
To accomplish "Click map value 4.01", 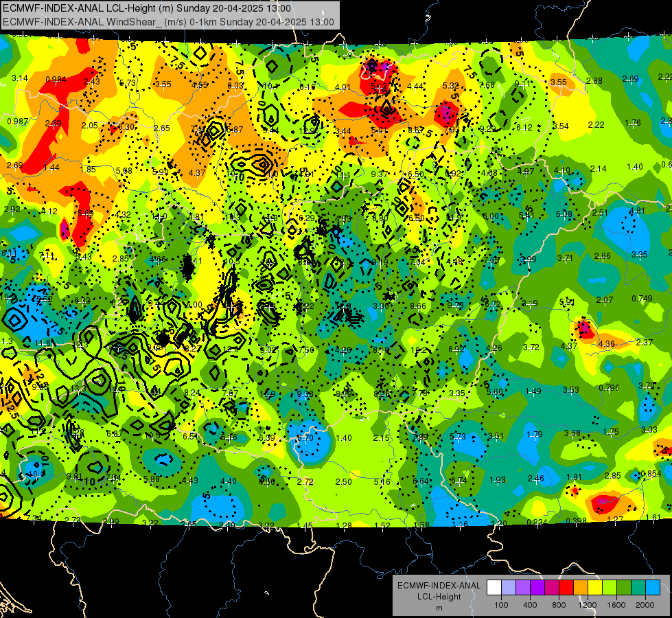I will click(x=343, y=87).
